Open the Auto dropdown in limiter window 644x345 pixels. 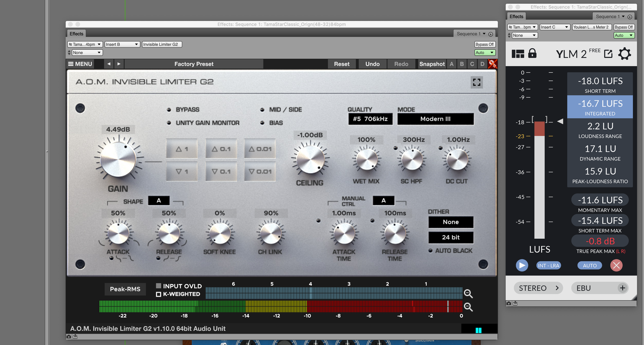pos(485,53)
